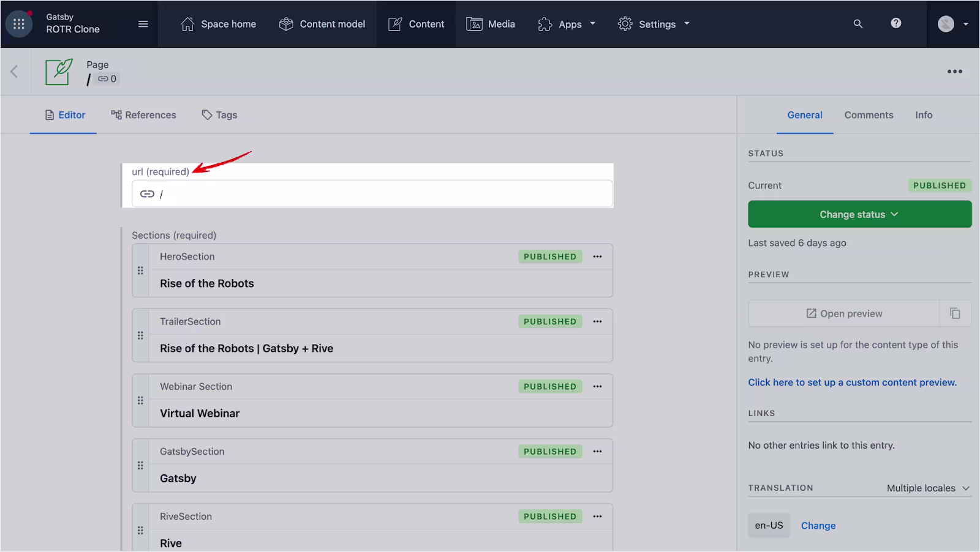
Task: Switch to the Info sidebar tab
Action: click(924, 115)
